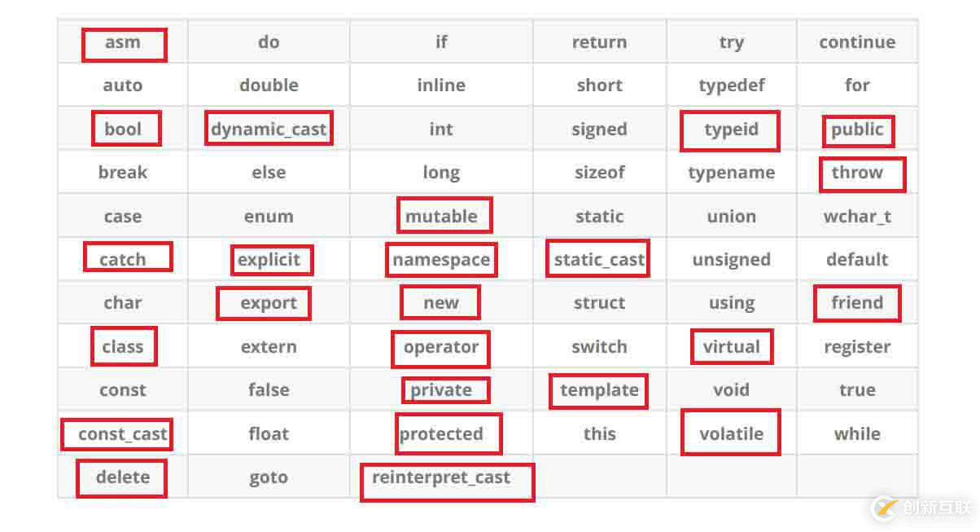Select the static_cast keyword cell

(599, 260)
